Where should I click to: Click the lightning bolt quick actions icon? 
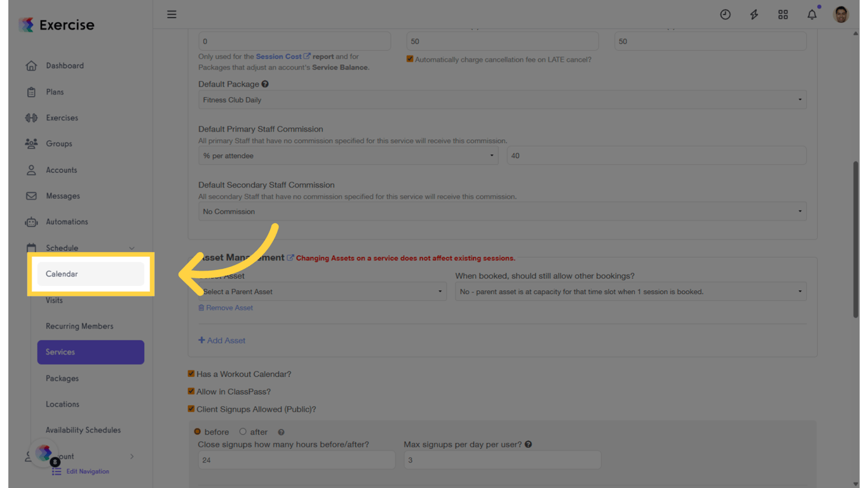click(754, 15)
